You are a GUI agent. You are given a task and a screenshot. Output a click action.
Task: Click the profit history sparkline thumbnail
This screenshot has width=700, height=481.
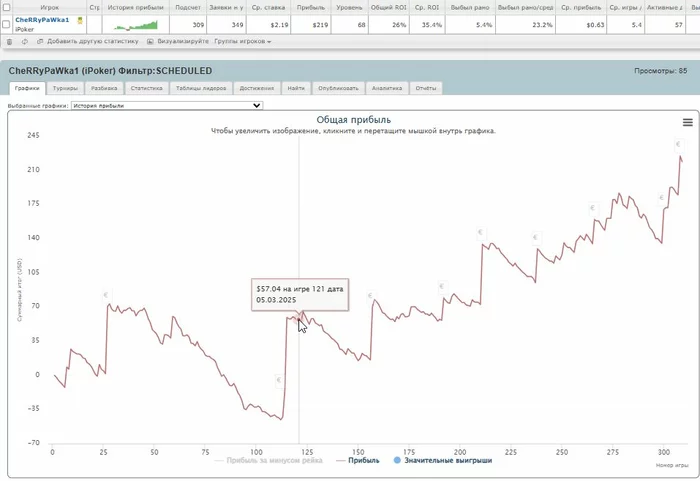click(x=136, y=25)
